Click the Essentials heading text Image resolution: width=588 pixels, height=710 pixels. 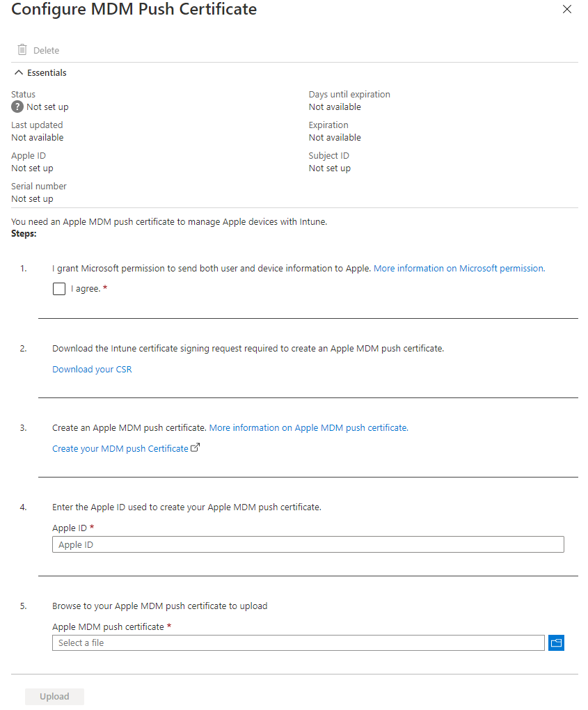[x=47, y=73]
